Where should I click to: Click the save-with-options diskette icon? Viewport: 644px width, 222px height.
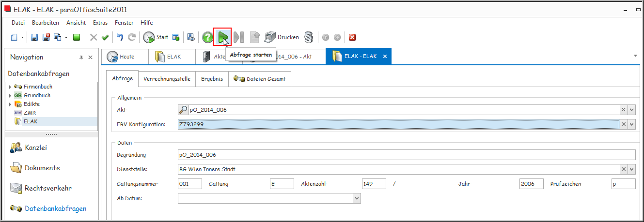pyautogui.click(x=58, y=37)
